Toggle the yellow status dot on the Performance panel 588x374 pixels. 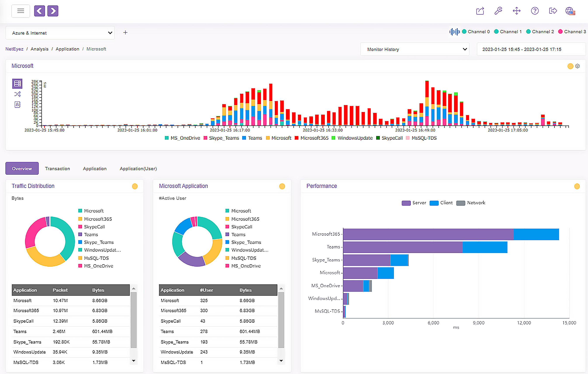point(577,186)
